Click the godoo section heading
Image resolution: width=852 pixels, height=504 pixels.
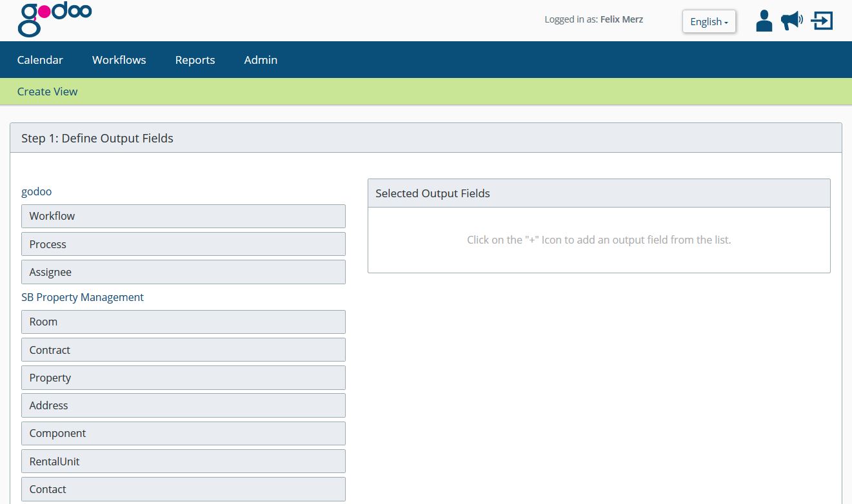pyautogui.click(x=36, y=191)
